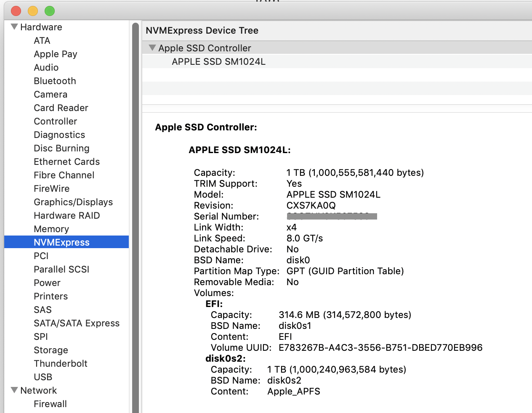
Task: Click the yellow minimize window button
Action: click(33, 11)
